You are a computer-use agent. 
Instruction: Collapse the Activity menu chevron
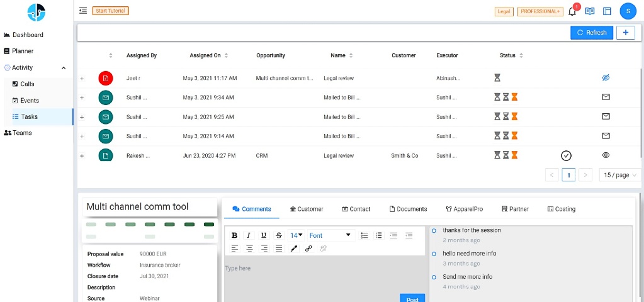[64, 68]
